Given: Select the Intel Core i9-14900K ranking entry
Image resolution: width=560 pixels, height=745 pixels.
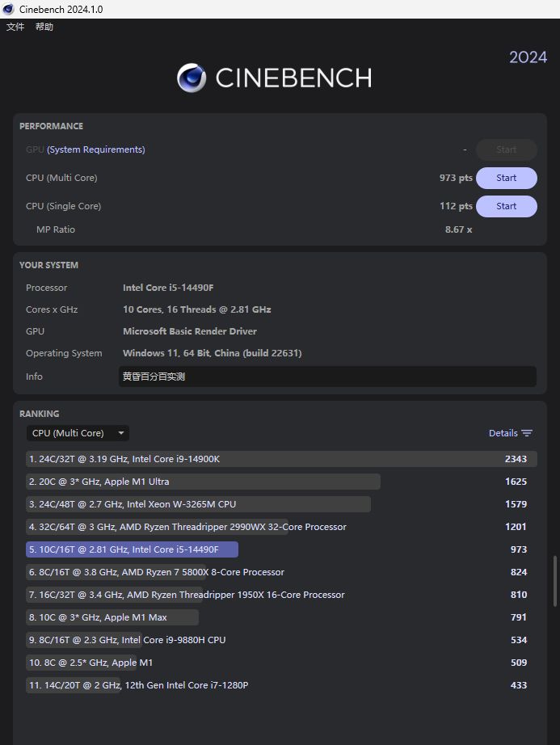Looking at the screenshot, I should [x=275, y=459].
